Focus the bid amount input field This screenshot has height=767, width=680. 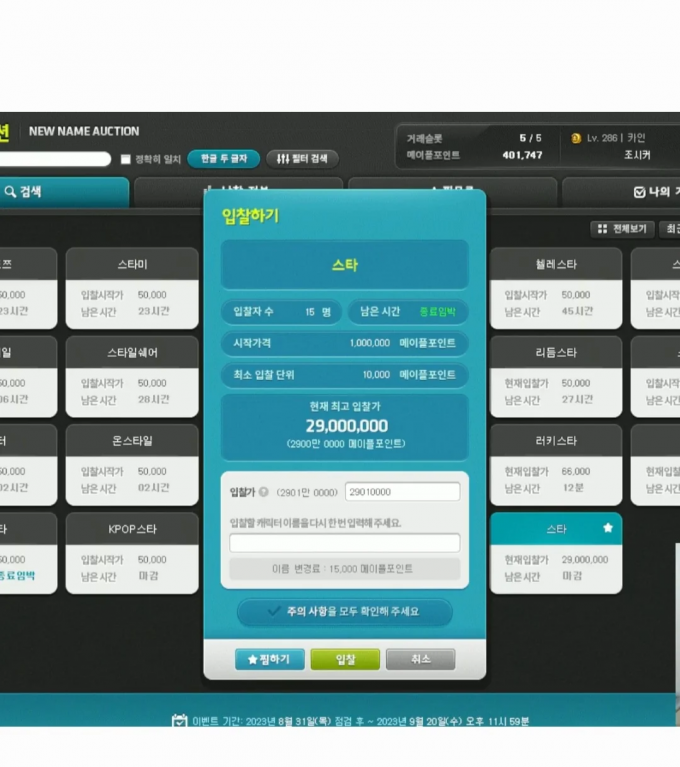(402, 492)
